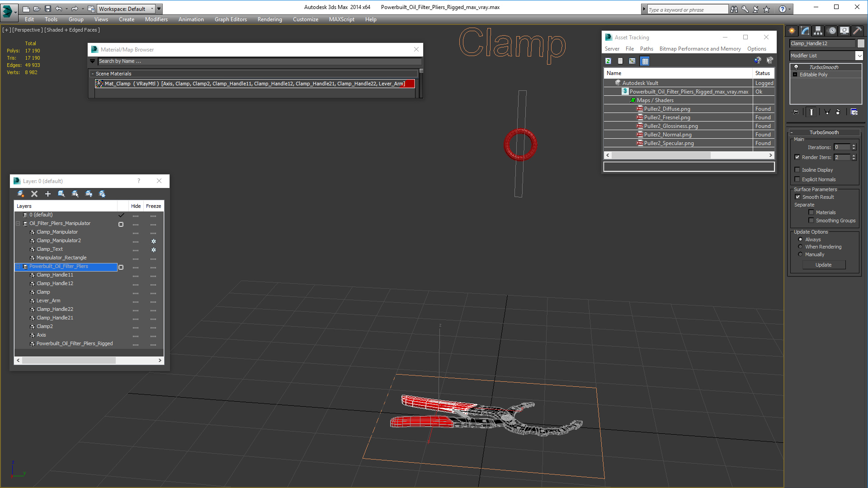Image resolution: width=868 pixels, height=488 pixels.
Task: Open the Modify command panel tab
Action: pos(805,31)
